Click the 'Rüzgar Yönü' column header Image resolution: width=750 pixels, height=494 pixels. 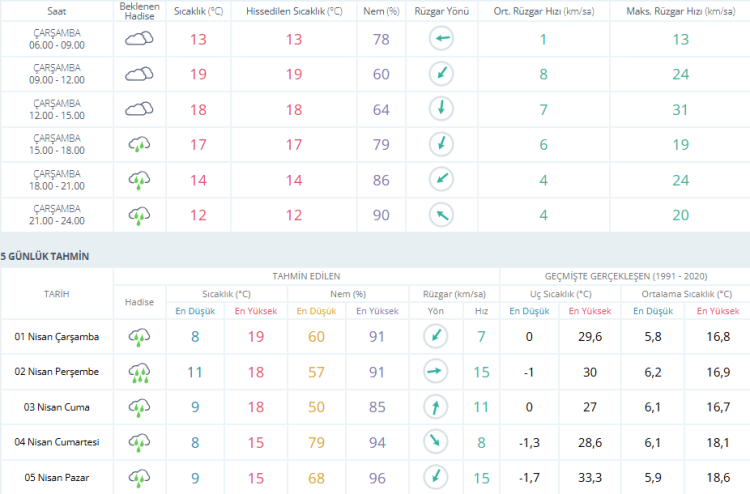pos(440,10)
